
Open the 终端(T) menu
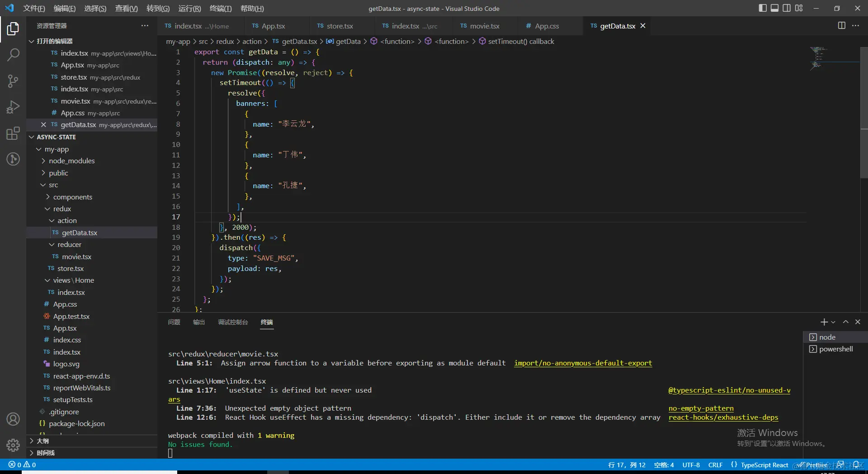221,9
